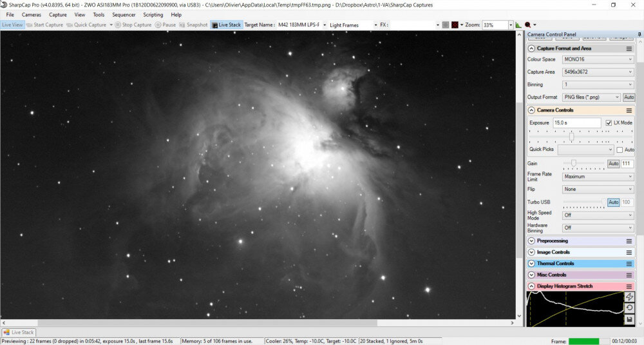Open the image histogram tool
Viewport: 644px width, 345px height.
click(x=518, y=25)
